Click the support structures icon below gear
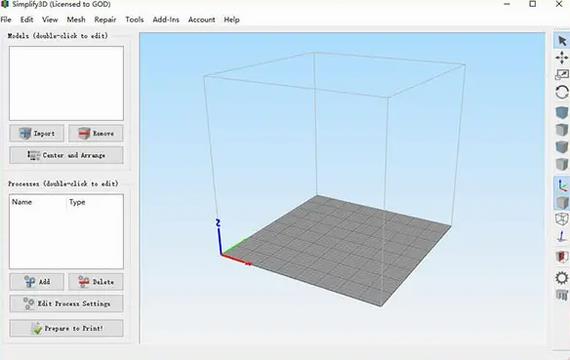 coord(562,295)
